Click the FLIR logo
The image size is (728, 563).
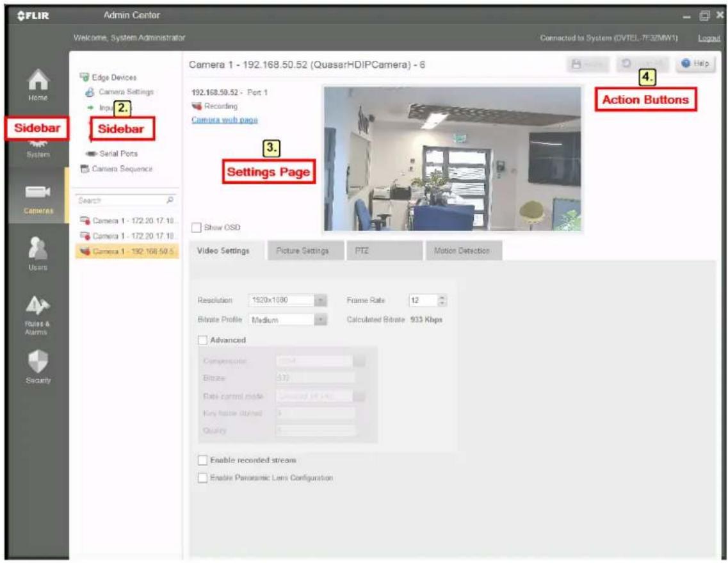click(33, 16)
